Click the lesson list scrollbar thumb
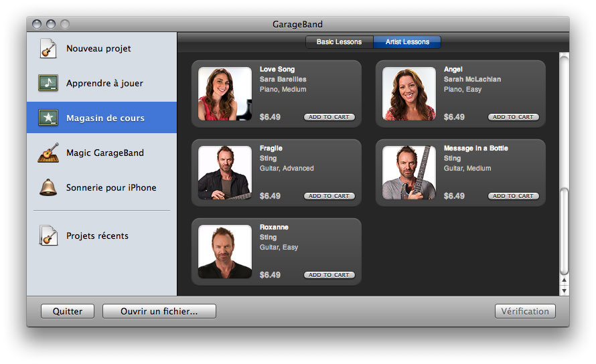 (x=565, y=231)
